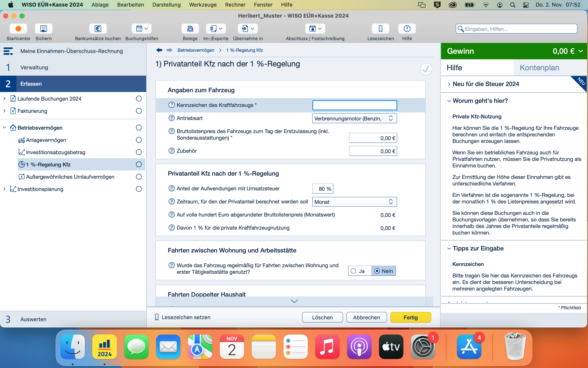Collapse Tipps zur Eingabe section

pyautogui.click(x=449, y=248)
